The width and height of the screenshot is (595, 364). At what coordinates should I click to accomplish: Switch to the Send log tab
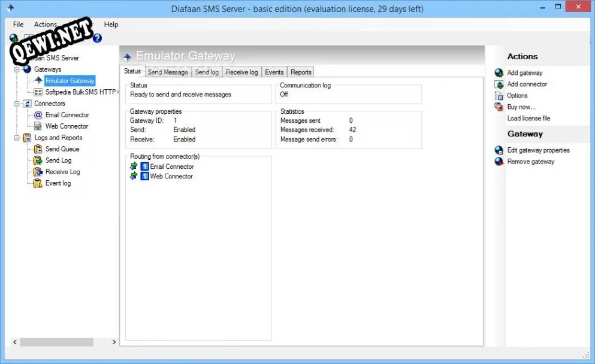tap(207, 72)
